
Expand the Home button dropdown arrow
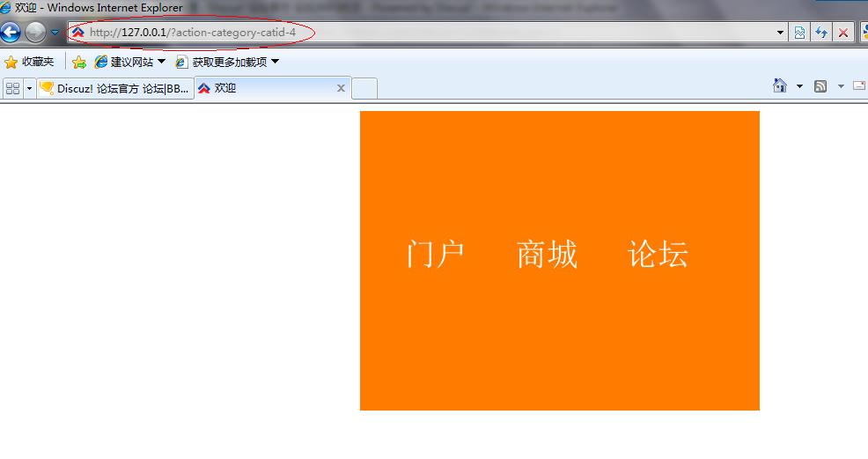(799, 86)
